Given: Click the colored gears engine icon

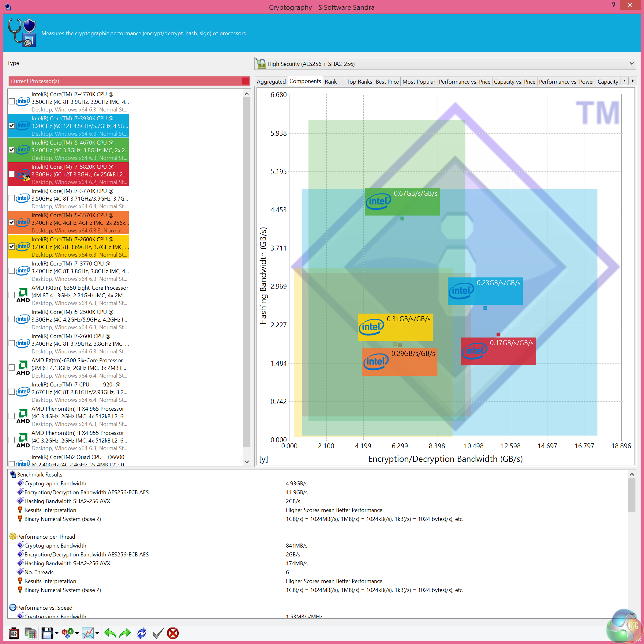Looking at the screenshot, I should pos(68,633).
